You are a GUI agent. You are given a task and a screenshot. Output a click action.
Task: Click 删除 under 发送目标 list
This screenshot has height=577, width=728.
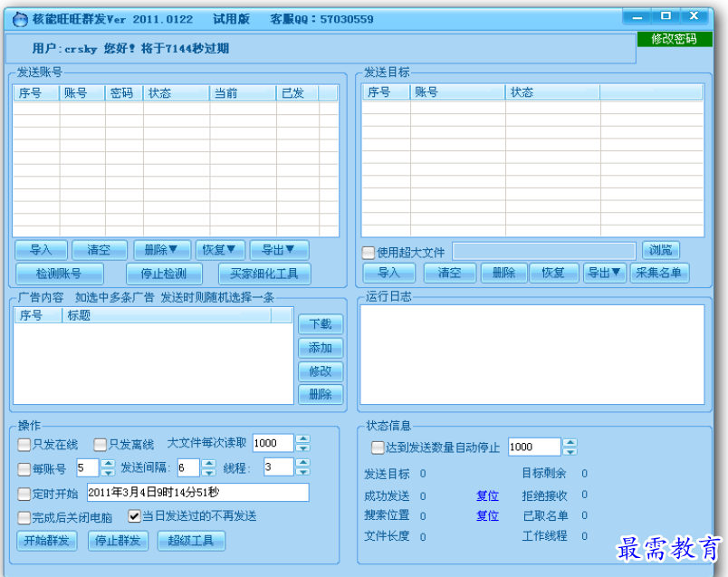tap(504, 273)
